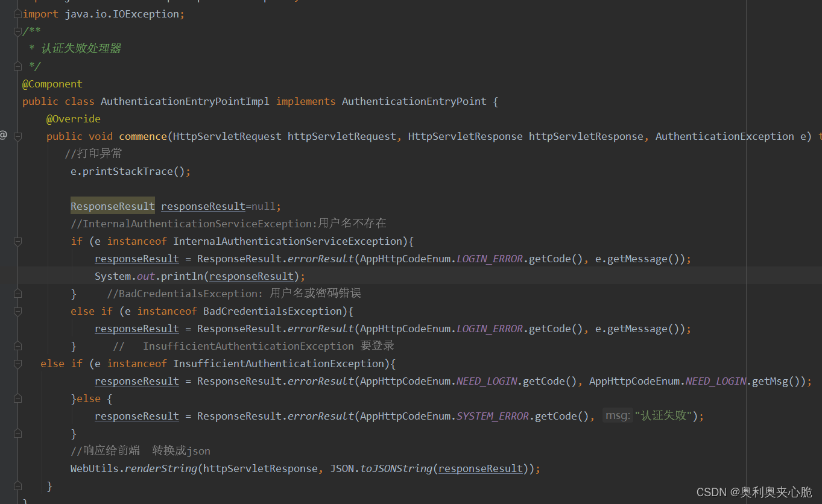Click BadCredentialsException in the else if condition
Screen dimensions: 822x504
point(273,311)
